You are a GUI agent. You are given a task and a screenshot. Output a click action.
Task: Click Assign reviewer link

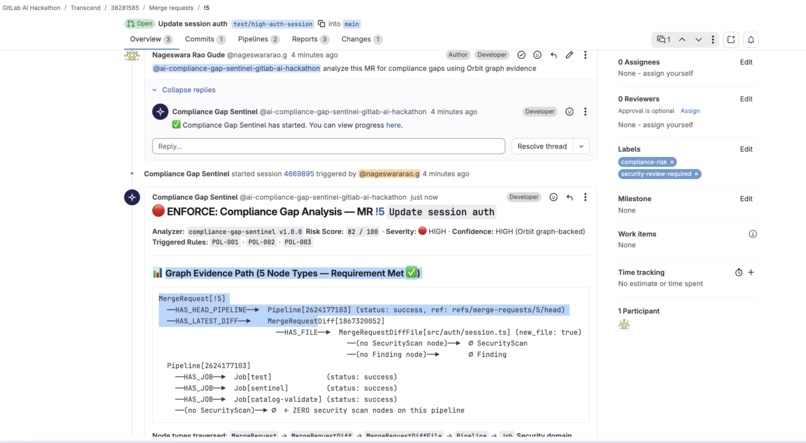tap(690, 111)
